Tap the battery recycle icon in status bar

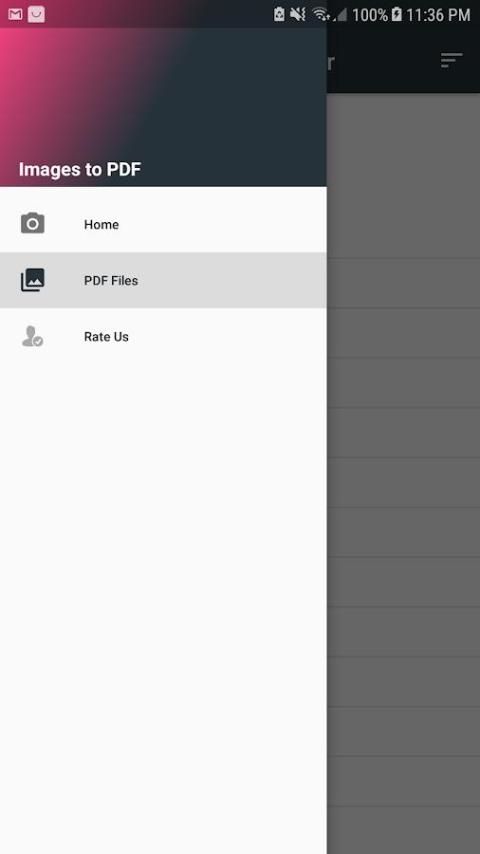point(280,15)
